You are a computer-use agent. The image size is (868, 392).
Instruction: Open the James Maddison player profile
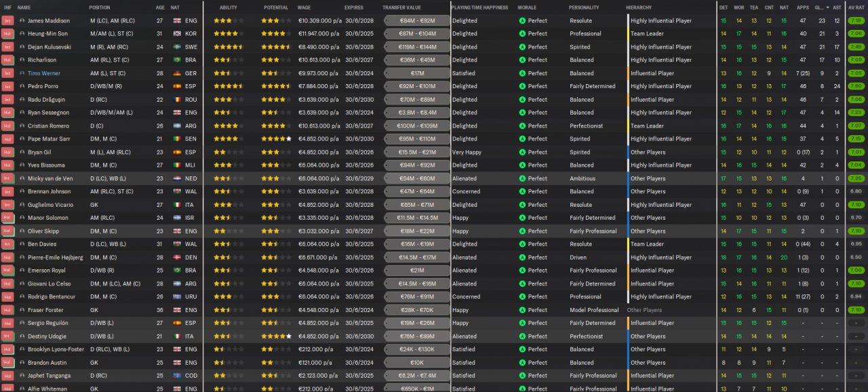click(48, 20)
